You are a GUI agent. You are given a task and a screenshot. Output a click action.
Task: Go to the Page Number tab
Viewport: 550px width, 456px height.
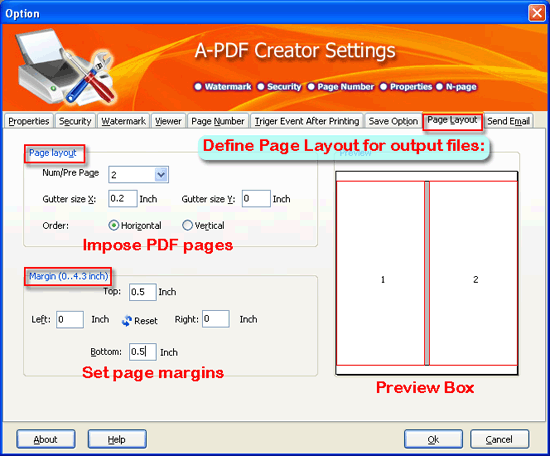tap(218, 121)
